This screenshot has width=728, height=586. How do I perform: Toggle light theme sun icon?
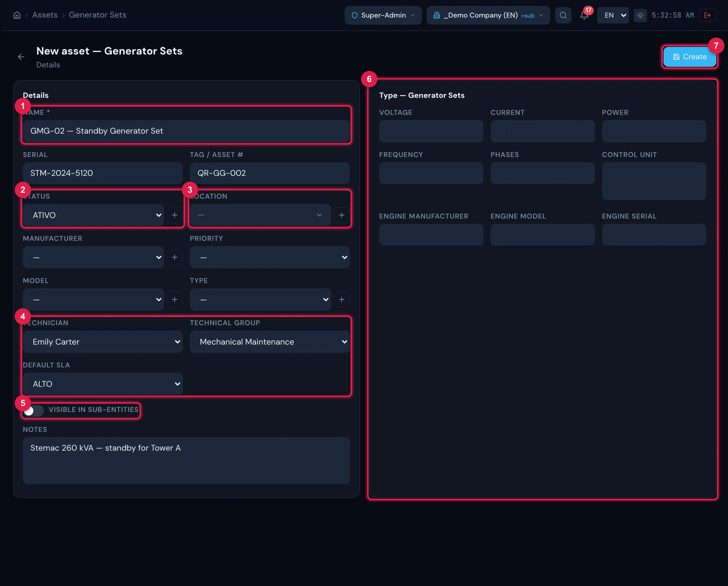pyautogui.click(x=640, y=15)
